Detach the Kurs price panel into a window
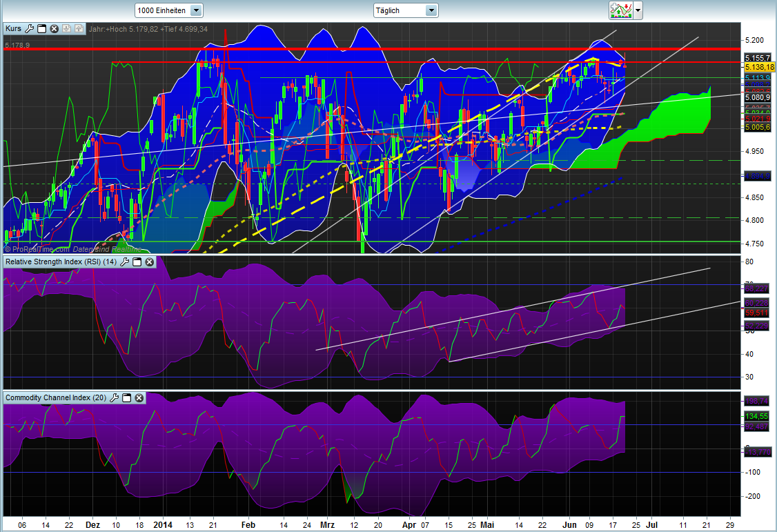 [x=41, y=29]
